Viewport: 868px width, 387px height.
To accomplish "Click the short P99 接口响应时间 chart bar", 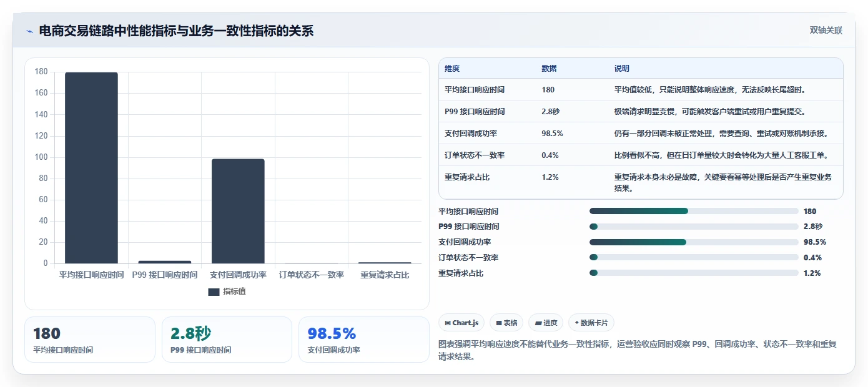I will 165,262.
